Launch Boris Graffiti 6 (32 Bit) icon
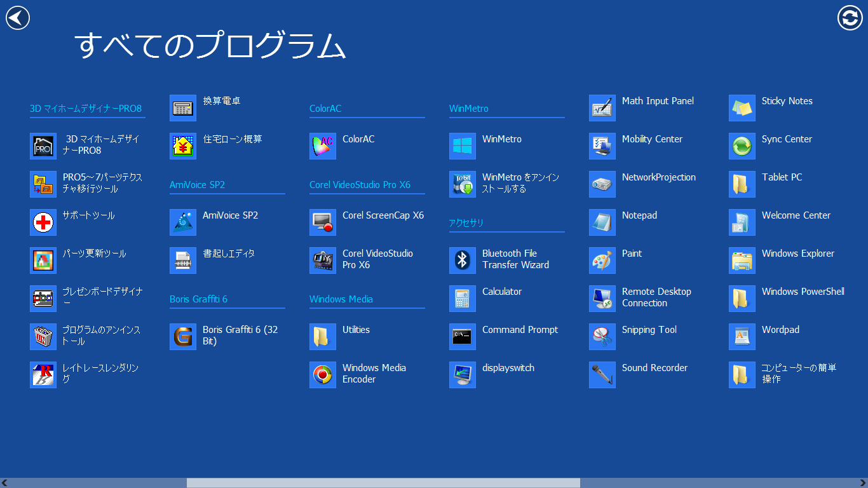Image resolution: width=868 pixels, height=488 pixels. pyautogui.click(x=183, y=337)
